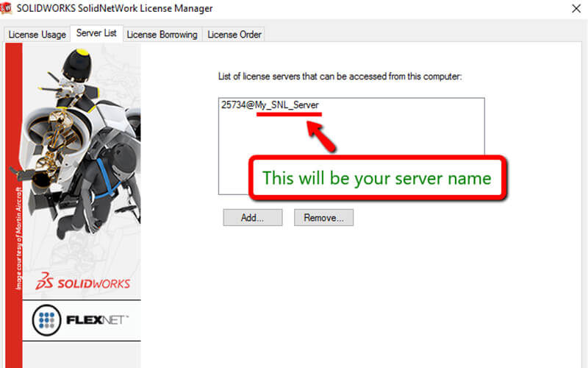Click the Add... button

252,217
